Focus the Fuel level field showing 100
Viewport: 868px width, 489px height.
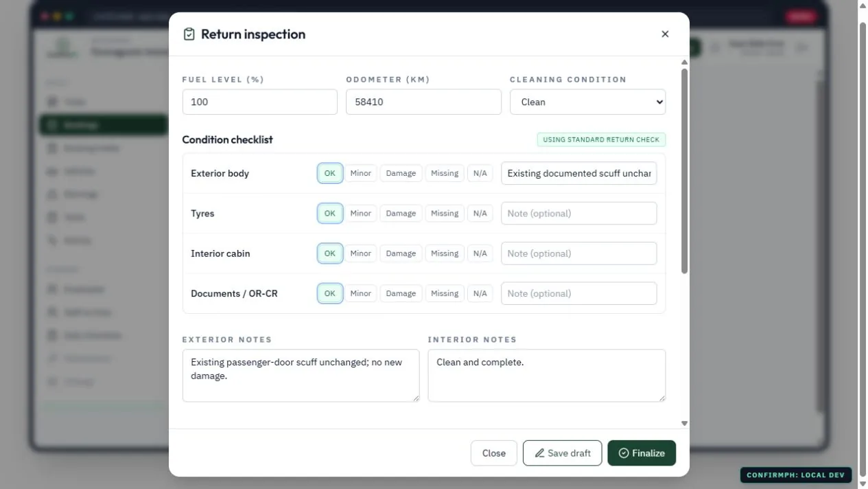(x=259, y=102)
